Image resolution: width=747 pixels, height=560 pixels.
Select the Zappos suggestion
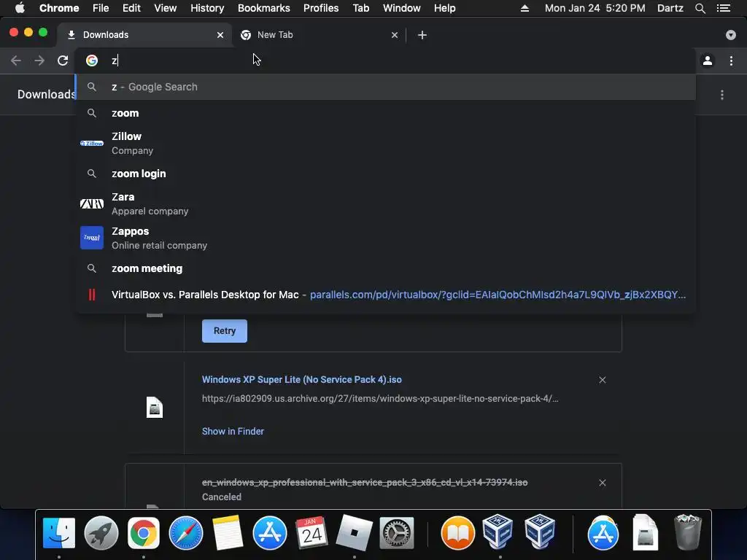[x=385, y=238]
